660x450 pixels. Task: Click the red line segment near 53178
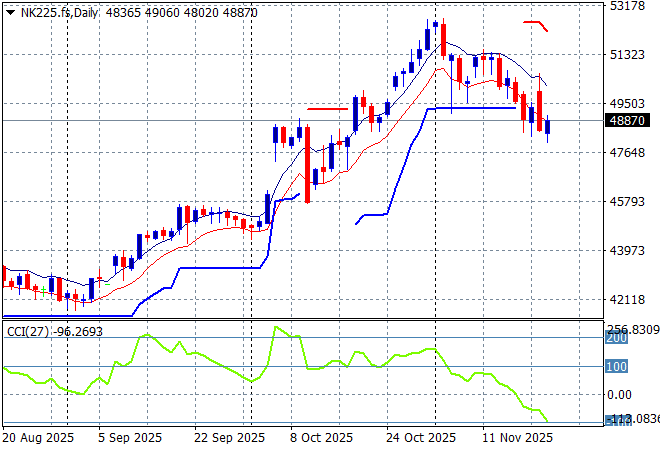coord(535,22)
